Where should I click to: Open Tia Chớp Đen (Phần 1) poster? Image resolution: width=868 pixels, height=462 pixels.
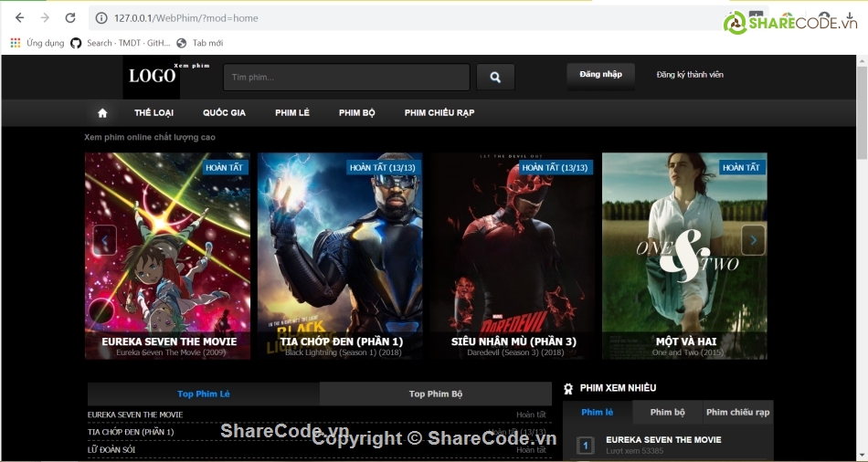click(340, 257)
